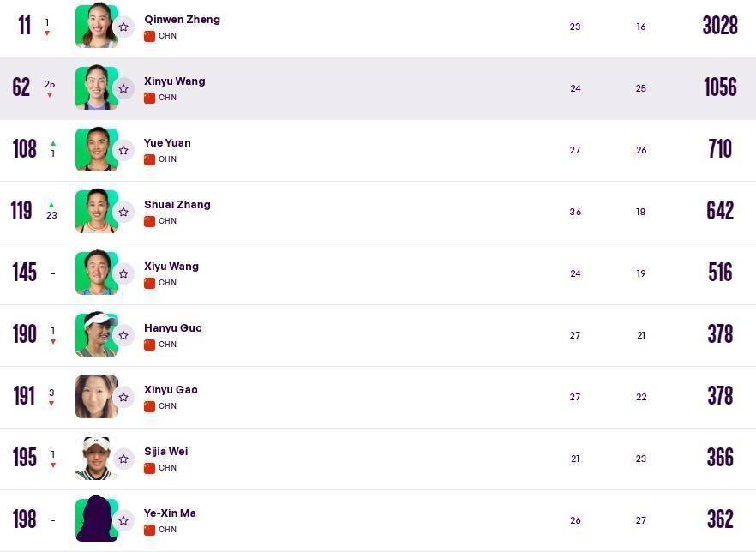Image resolution: width=756 pixels, height=552 pixels.
Task: Click Qinwen Zheng's profile photo
Action: [x=95, y=26]
